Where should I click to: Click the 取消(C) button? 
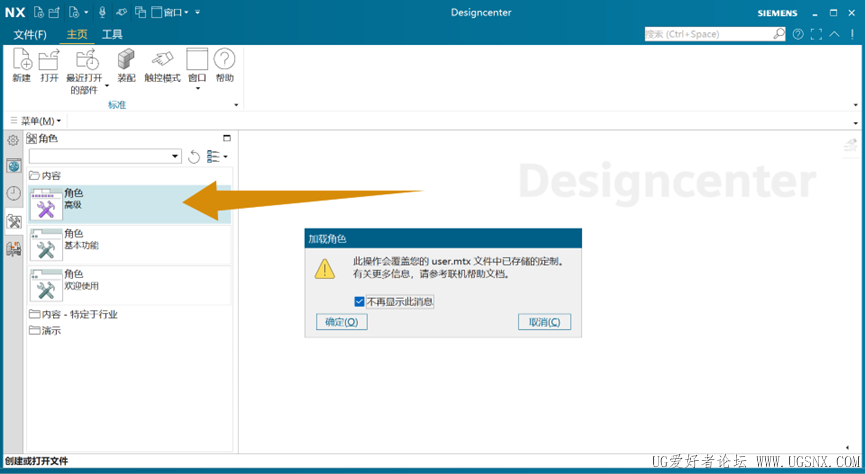[x=544, y=322]
